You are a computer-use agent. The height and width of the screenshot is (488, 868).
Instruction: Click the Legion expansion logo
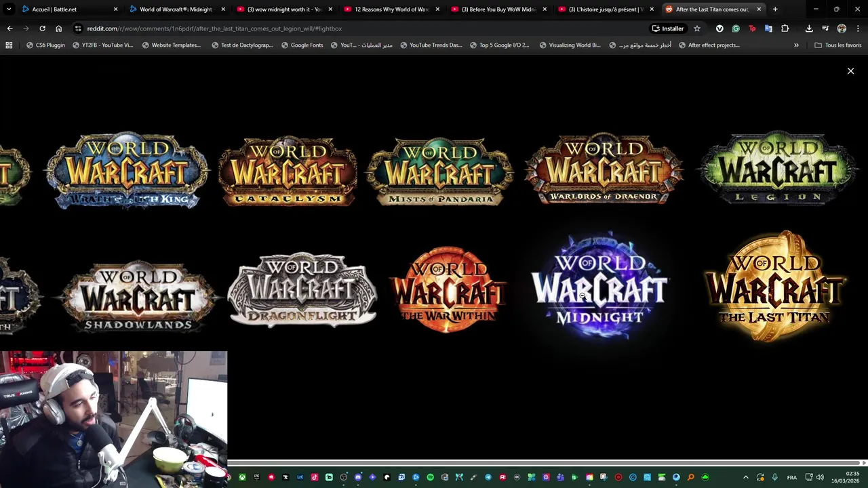coord(778,167)
